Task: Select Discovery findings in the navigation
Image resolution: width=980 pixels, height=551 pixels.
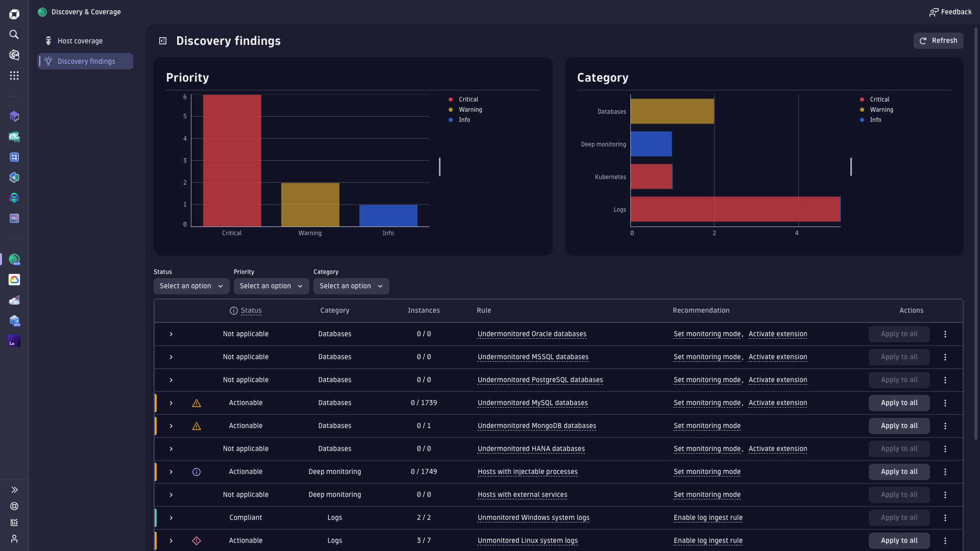Action: (x=85, y=61)
